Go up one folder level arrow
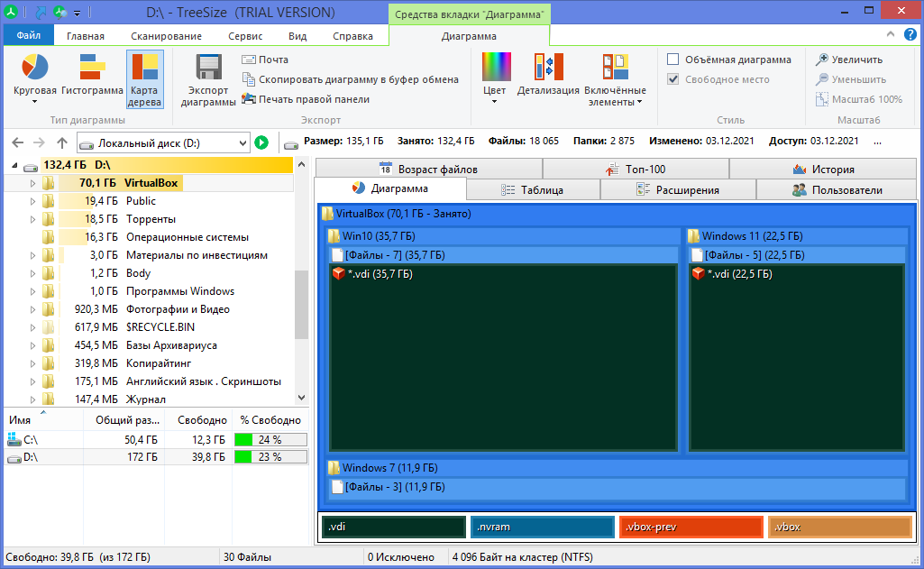The image size is (924, 569). tap(62, 142)
